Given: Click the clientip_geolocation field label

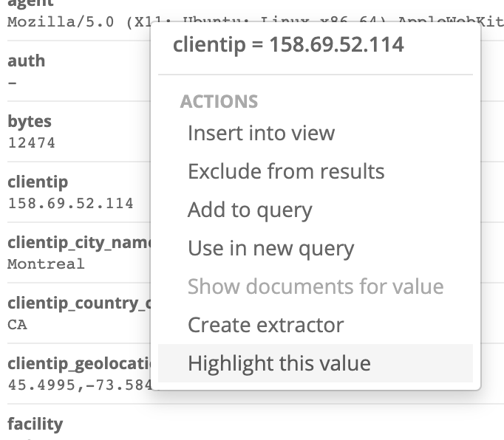Looking at the screenshot, I should [x=78, y=364].
